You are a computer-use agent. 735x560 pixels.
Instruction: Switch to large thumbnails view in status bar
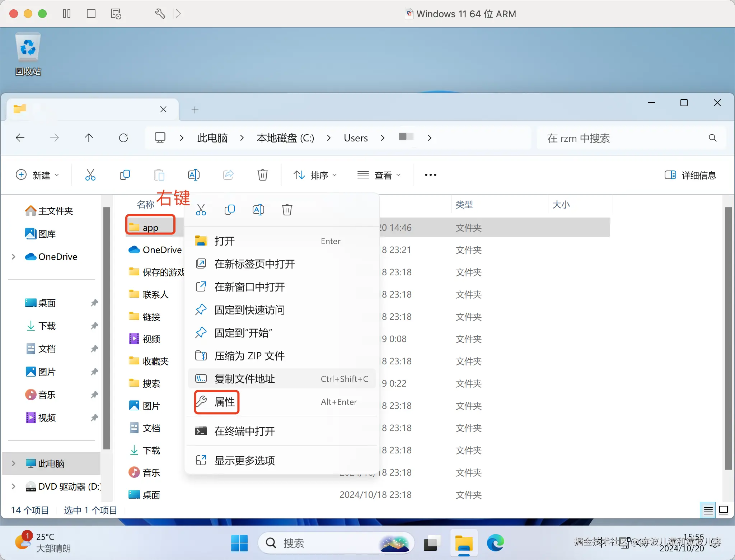pyautogui.click(x=724, y=510)
